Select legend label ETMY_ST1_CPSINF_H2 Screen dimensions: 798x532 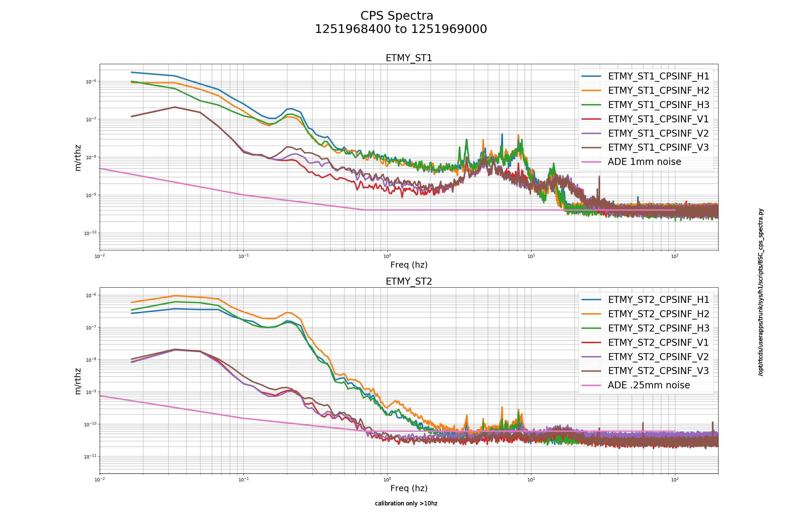point(659,90)
